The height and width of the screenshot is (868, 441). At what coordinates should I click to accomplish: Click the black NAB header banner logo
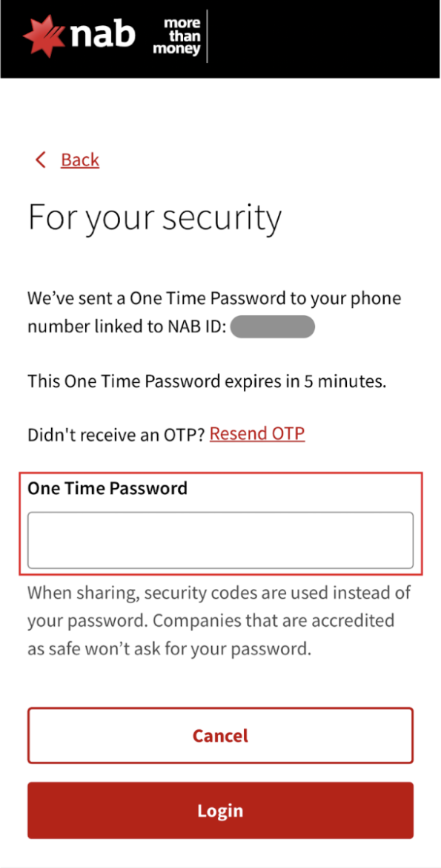tap(82, 34)
